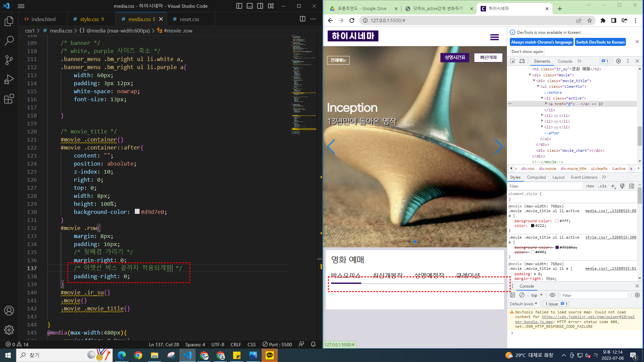The width and height of the screenshot is (644, 362).
Task: Click Switch DevTools to Korean button
Action: [x=600, y=42]
